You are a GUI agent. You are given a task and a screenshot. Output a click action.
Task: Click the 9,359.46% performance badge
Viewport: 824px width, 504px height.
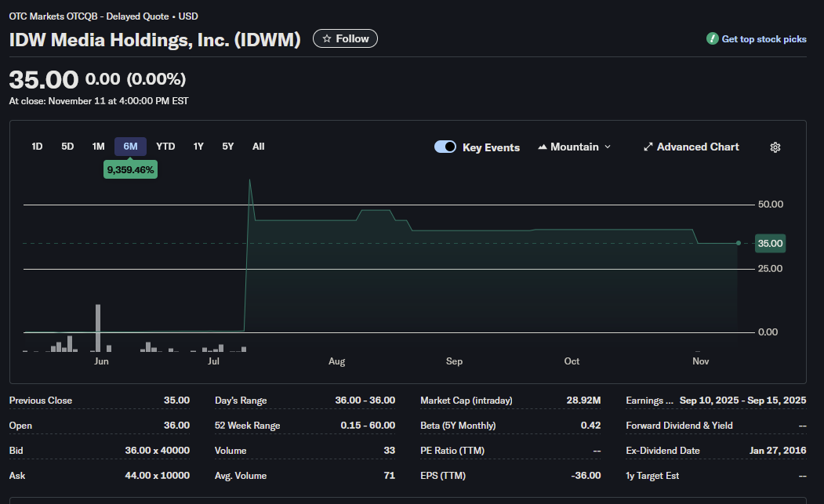130,170
